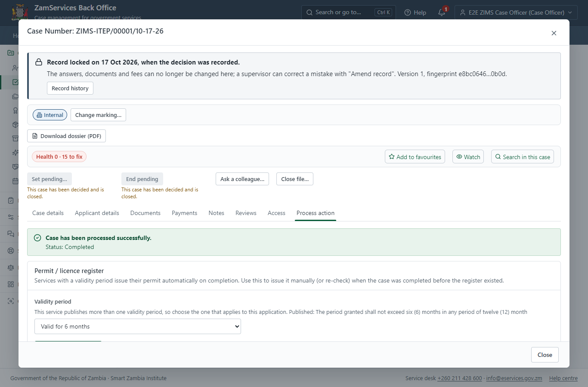Viewport: 588px width, 387px height.
Task: Open the Documents tab
Action: pyautogui.click(x=145, y=213)
